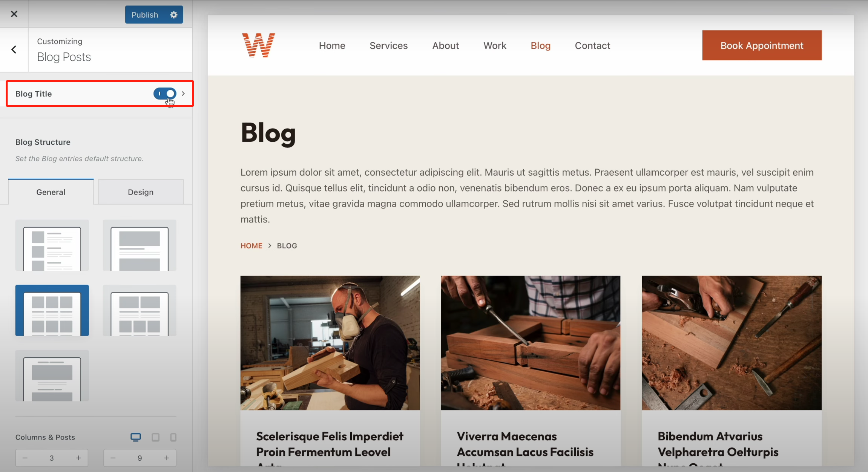Screen dimensions: 868x472
Task: Go back using the left chevron arrow
Action: pos(14,49)
